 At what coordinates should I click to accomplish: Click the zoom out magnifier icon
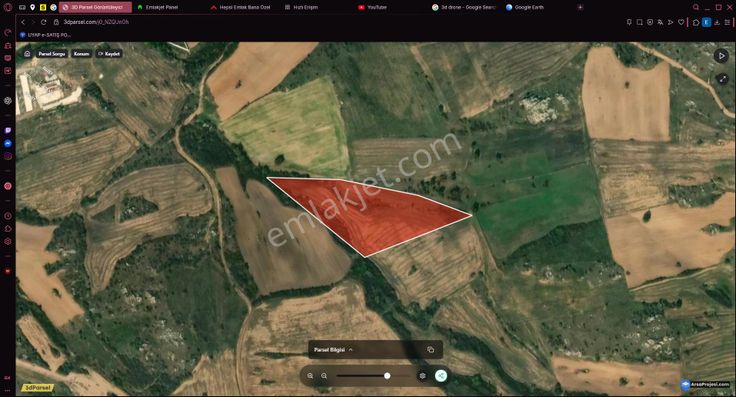pyautogui.click(x=324, y=376)
